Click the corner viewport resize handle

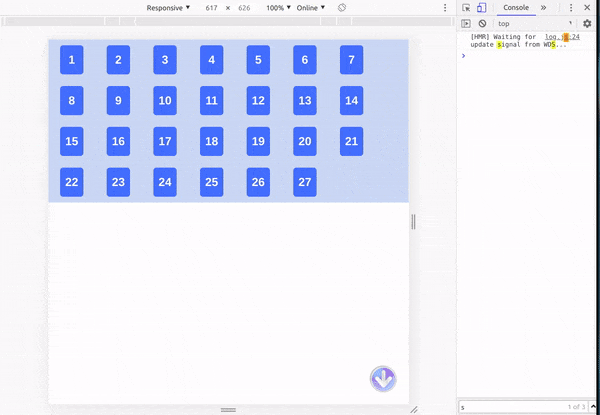click(414, 410)
